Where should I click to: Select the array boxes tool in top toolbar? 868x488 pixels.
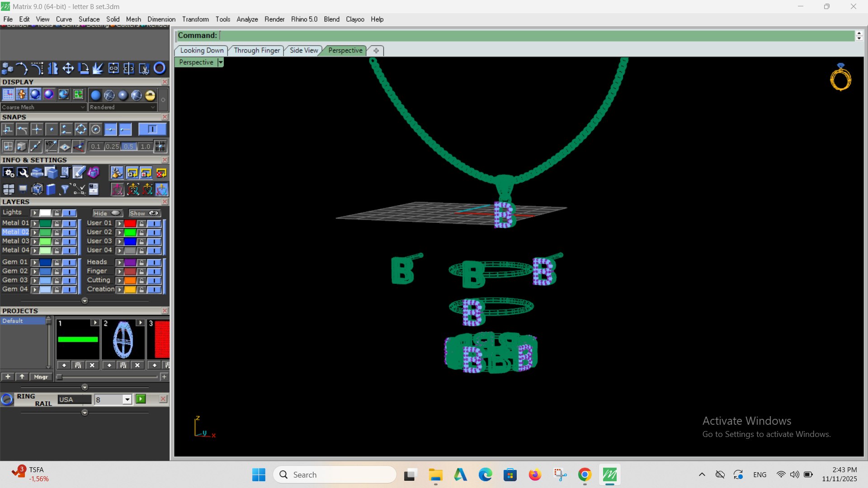(x=7, y=68)
